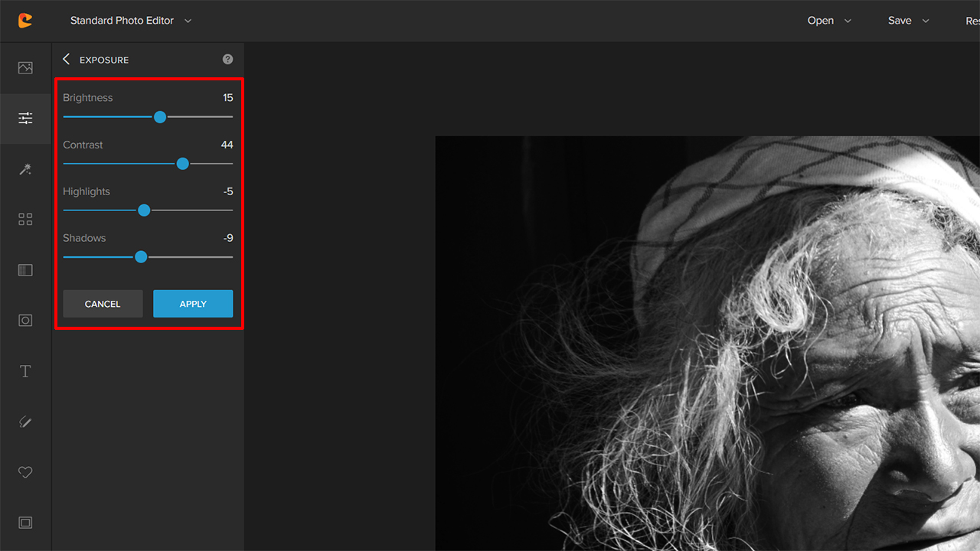The width and height of the screenshot is (980, 551).
Task: Apply the exposure changes
Action: click(x=193, y=304)
